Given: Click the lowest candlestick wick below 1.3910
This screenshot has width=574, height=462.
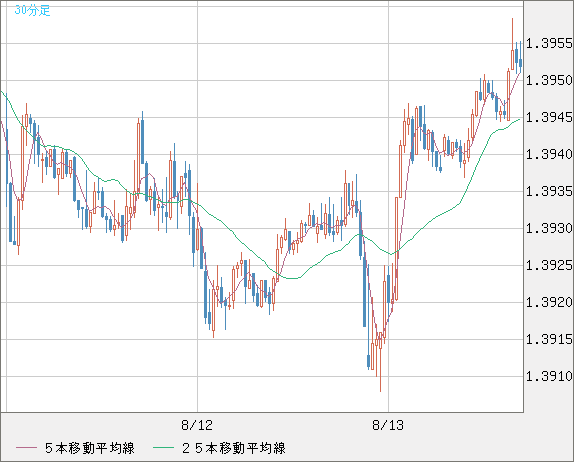Looking at the screenshot, I should [380, 370].
